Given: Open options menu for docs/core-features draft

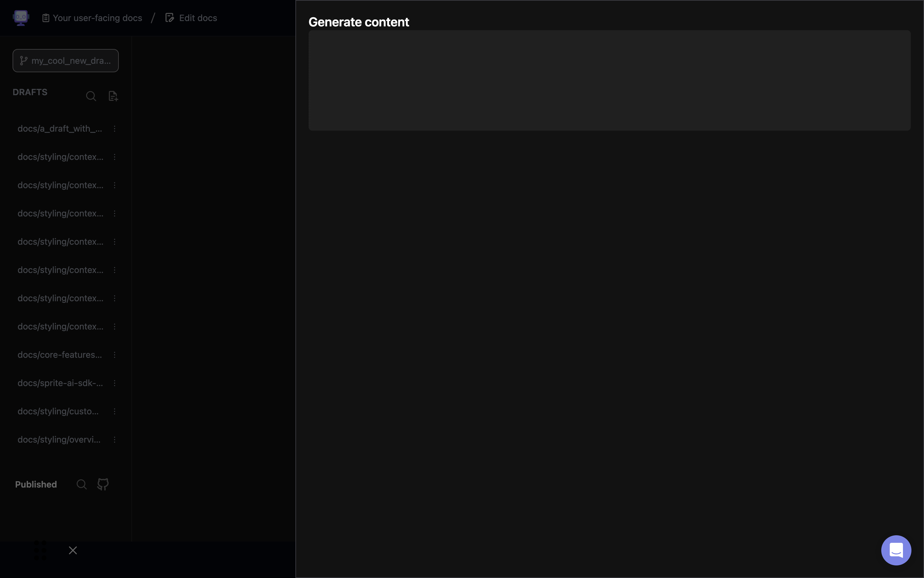Looking at the screenshot, I should click(114, 355).
